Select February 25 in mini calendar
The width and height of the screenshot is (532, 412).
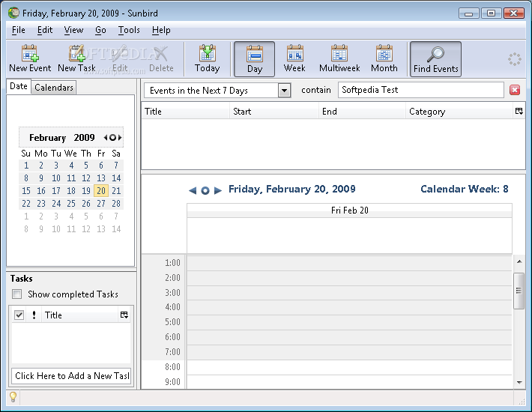coord(71,204)
